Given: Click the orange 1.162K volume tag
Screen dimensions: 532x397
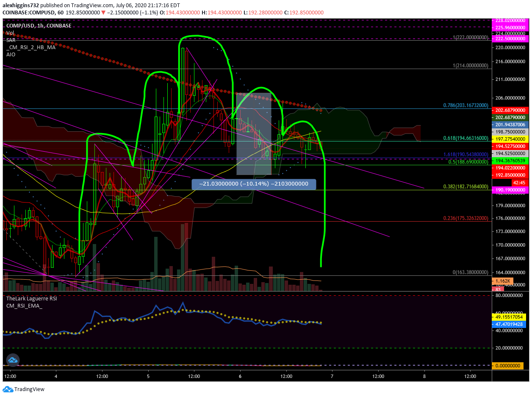Looking at the screenshot, I should click(x=503, y=281).
